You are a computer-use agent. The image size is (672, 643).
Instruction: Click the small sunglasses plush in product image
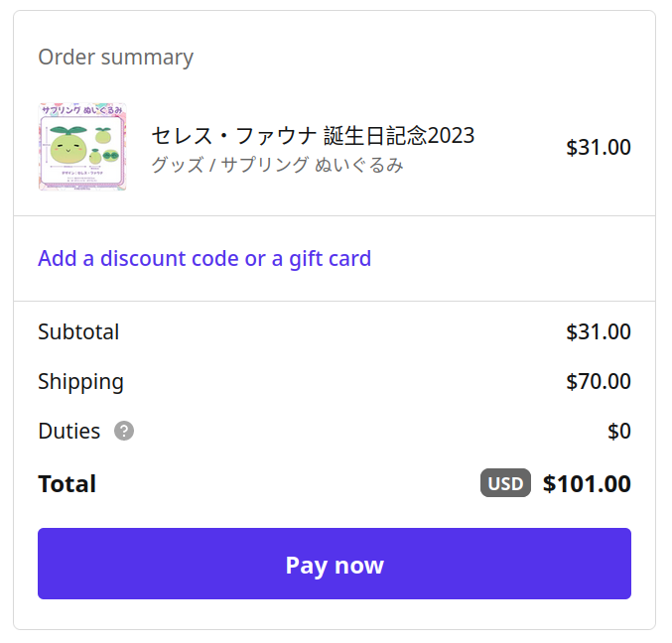(x=109, y=154)
